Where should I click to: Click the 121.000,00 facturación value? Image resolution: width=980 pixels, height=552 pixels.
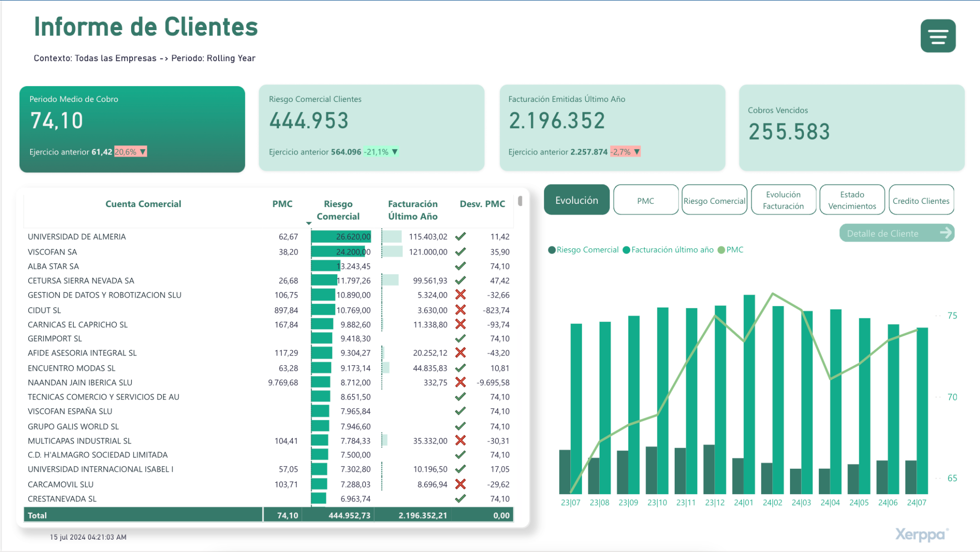[428, 252]
